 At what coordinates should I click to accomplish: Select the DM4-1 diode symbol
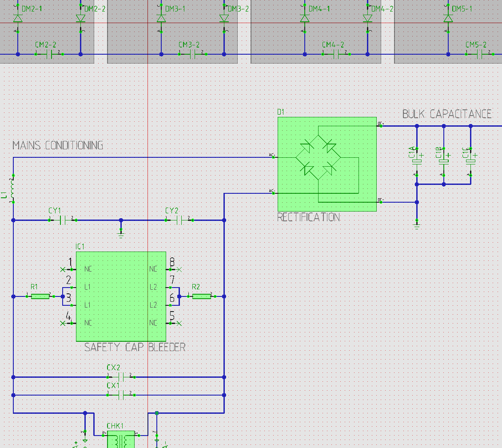[305, 18]
